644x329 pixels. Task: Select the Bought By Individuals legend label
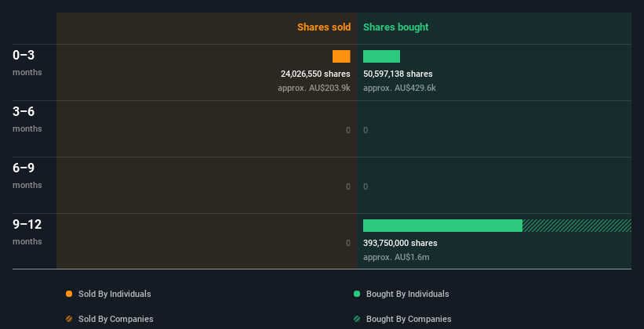(407, 294)
